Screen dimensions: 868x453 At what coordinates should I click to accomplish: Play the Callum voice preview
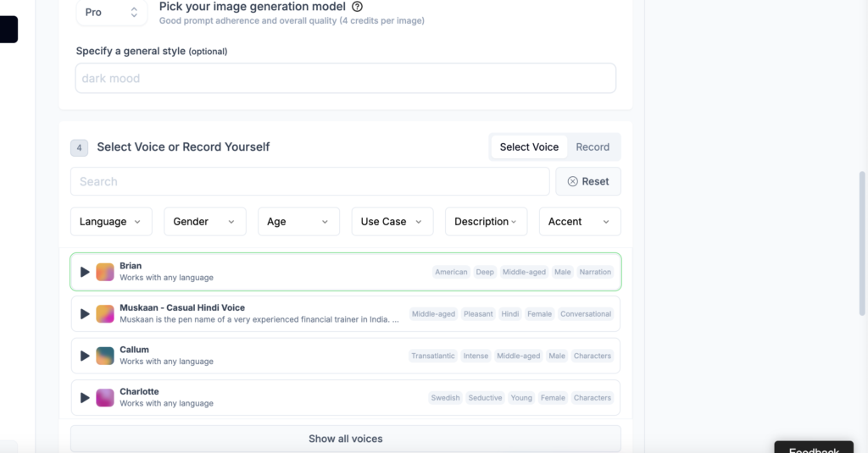[x=85, y=356]
